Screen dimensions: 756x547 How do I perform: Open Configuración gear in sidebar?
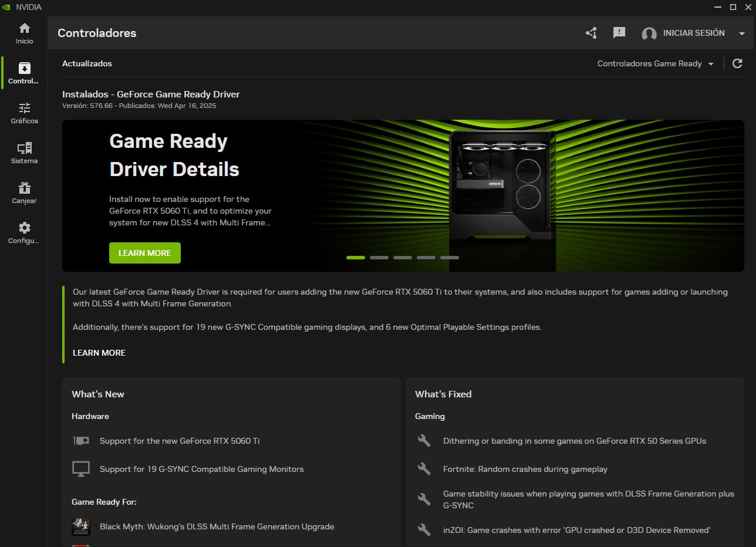(24, 233)
